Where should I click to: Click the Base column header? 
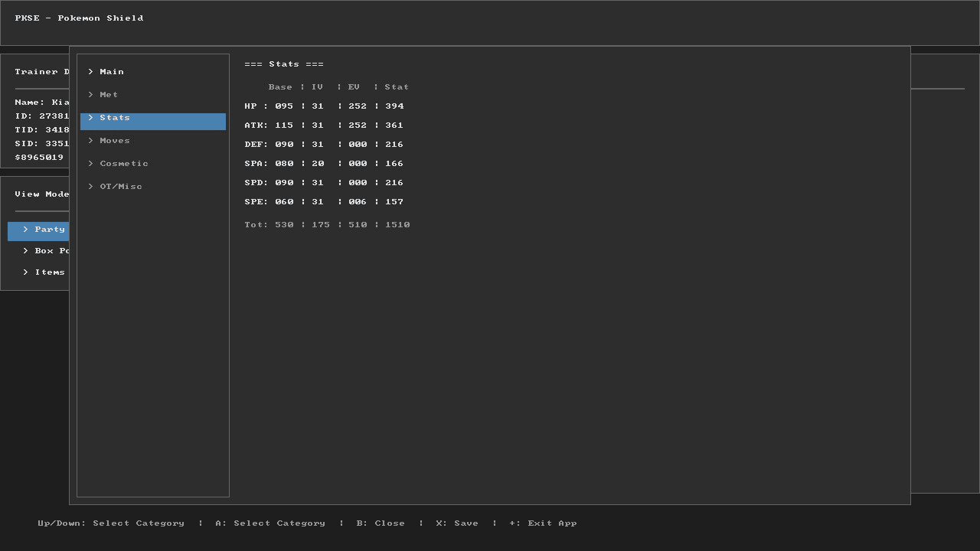click(280, 87)
